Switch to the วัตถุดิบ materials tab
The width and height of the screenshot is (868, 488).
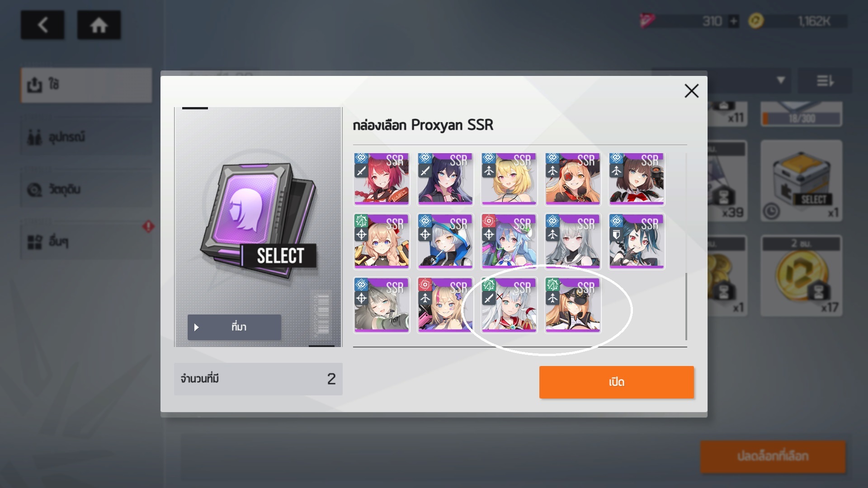click(x=86, y=189)
